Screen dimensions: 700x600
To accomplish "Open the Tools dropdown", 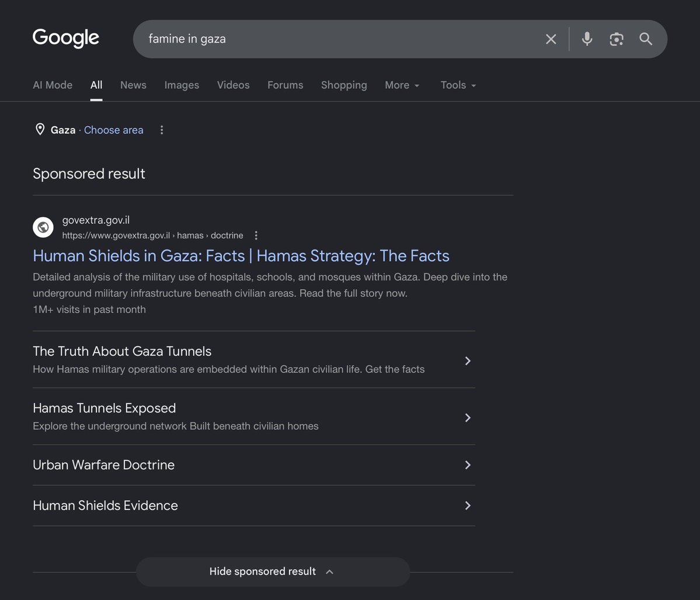I will coord(458,85).
